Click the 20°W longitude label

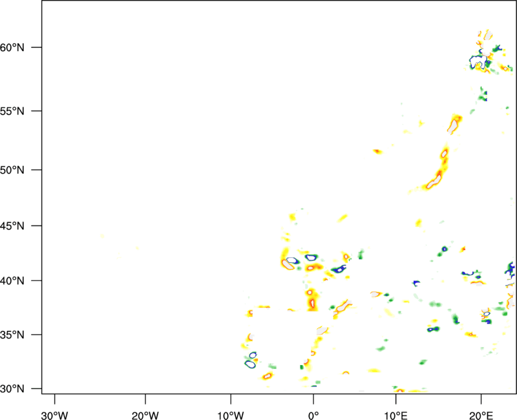pyautogui.click(x=145, y=415)
